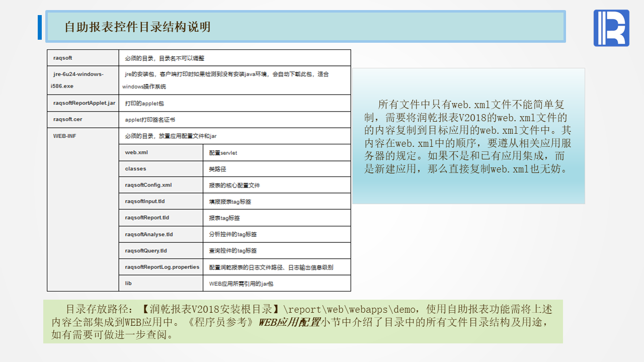Click the bold italic text WEB应用配置
Screen dimensions: 644x362
289,322
